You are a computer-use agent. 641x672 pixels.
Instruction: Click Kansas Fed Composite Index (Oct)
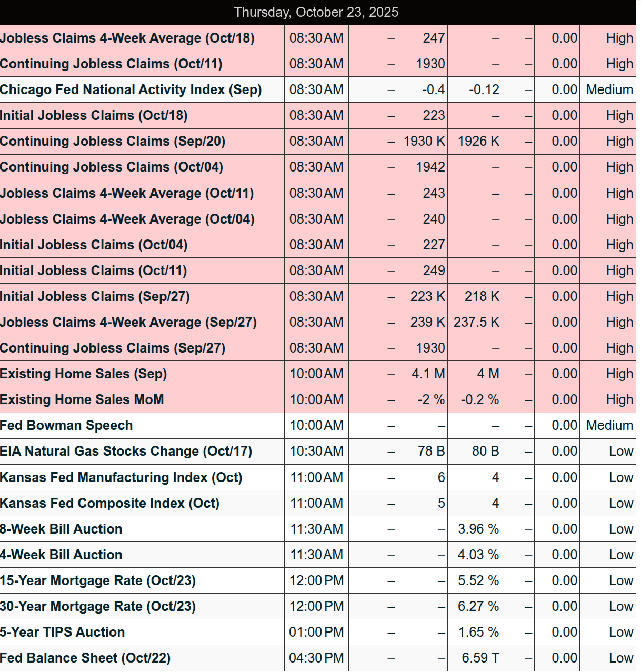point(109,504)
